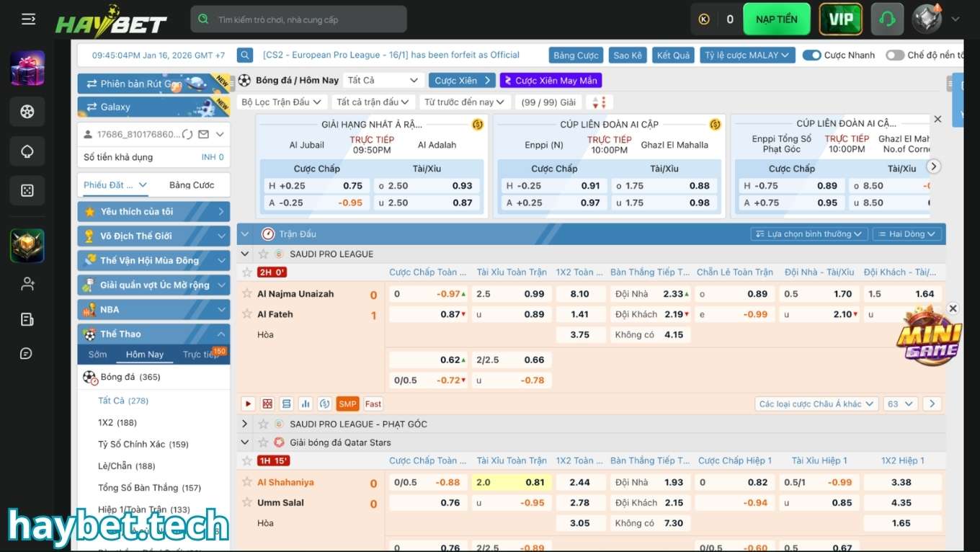Viewport: 980px width, 552px height.
Task: Click the customer support headset icon
Action: (x=887, y=19)
